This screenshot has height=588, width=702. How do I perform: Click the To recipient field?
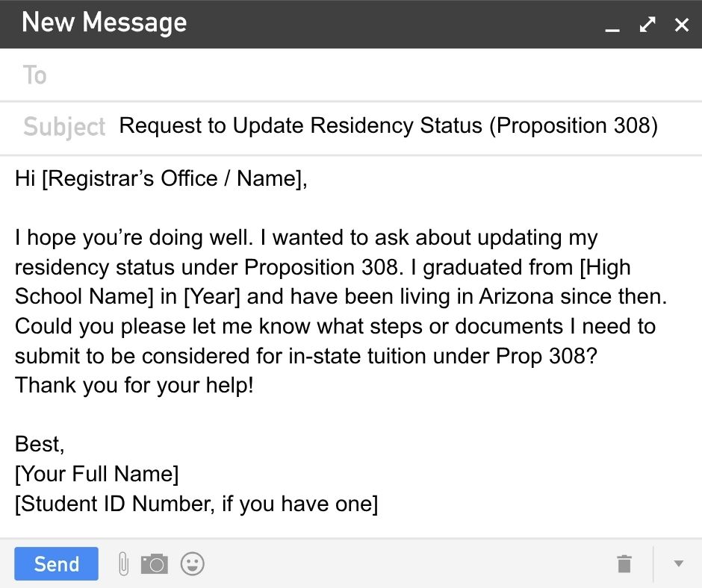(358, 75)
